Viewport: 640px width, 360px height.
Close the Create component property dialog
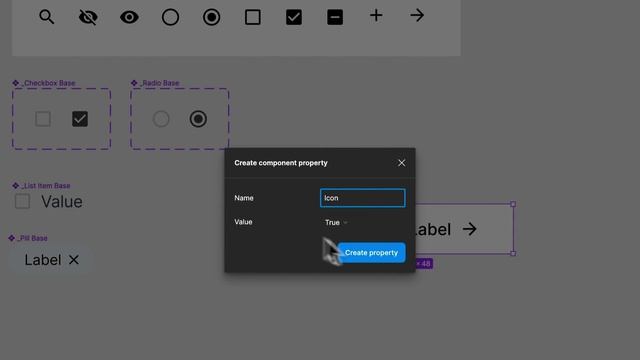point(402,163)
